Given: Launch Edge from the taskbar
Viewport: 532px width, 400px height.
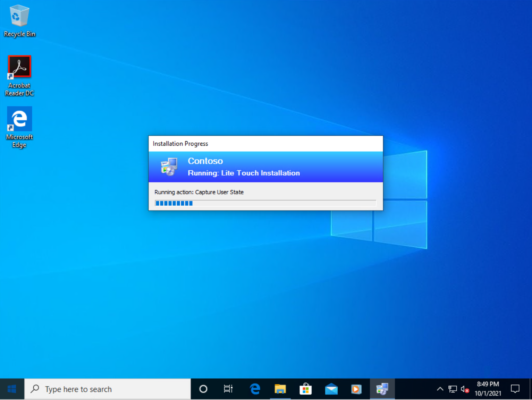Looking at the screenshot, I should 255,389.
